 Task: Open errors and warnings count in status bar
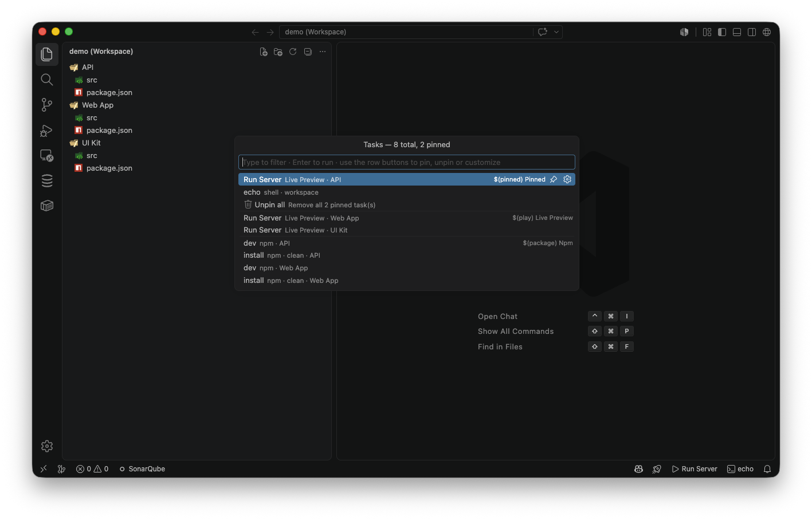[92, 469]
